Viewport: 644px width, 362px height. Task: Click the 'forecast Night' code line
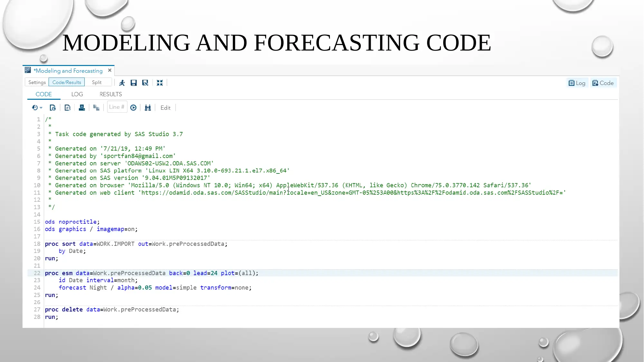pos(155,288)
